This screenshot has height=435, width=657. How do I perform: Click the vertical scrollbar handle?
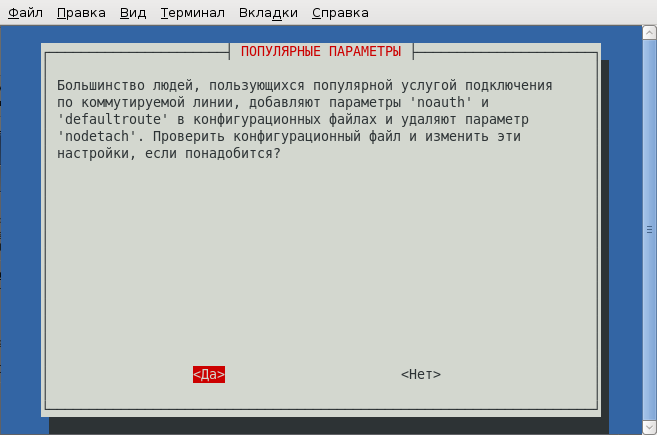pyautogui.click(x=649, y=230)
